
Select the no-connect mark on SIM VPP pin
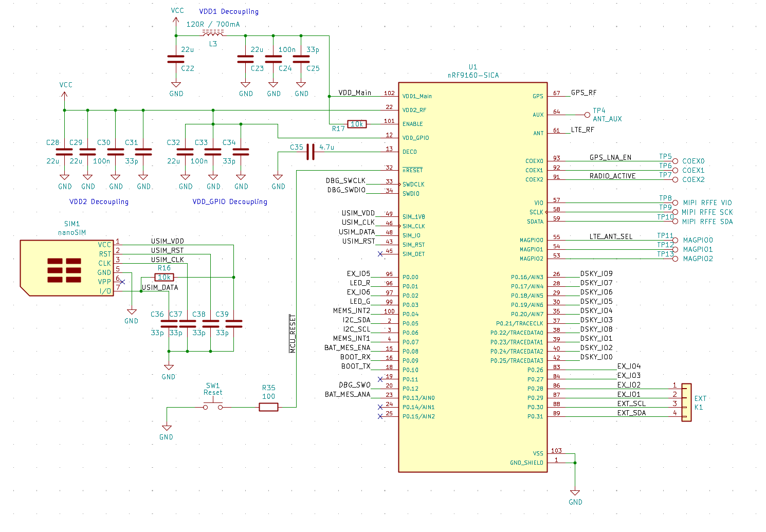(122, 282)
